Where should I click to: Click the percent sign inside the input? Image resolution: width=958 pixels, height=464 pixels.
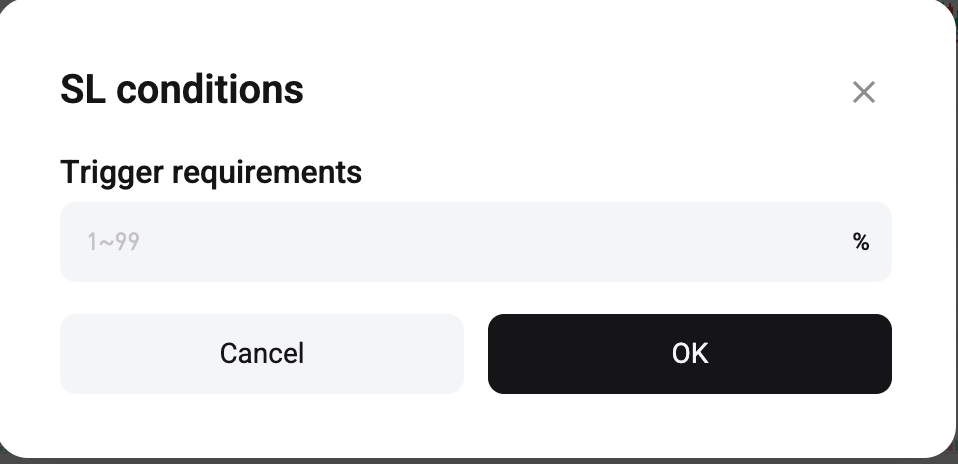click(861, 242)
